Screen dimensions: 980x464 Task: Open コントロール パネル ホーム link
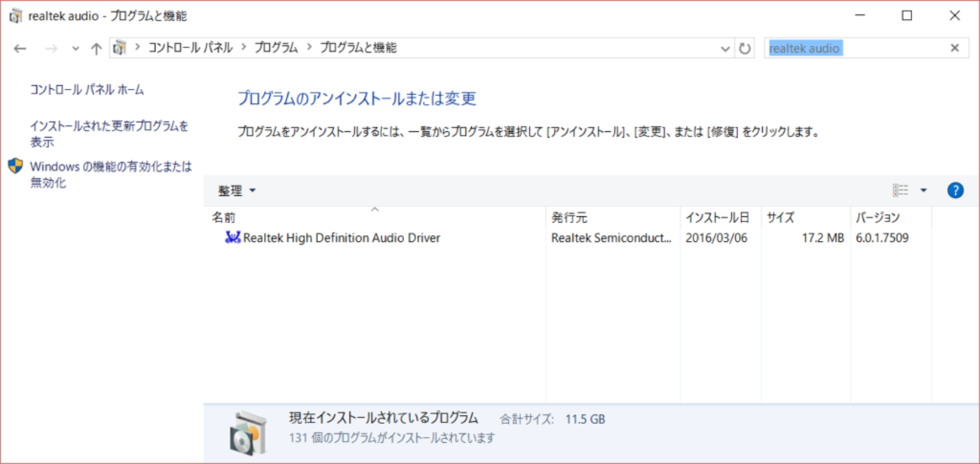[x=87, y=90]
